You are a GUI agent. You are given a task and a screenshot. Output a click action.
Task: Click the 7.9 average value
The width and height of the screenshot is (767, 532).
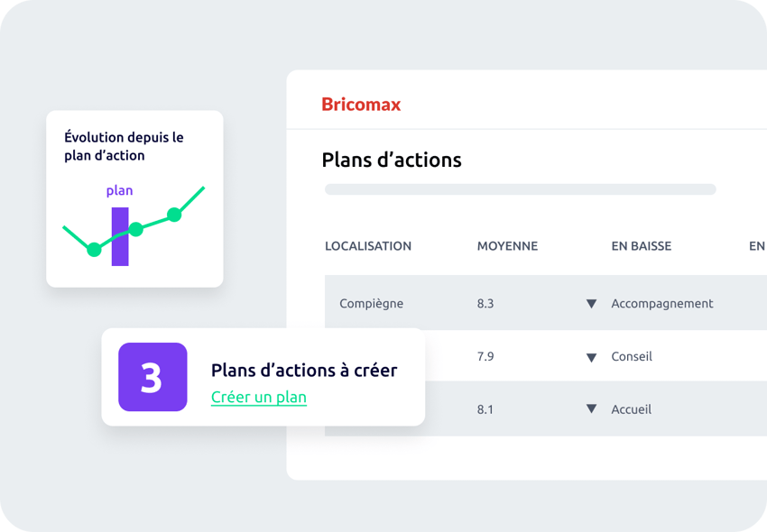[485, 356]
